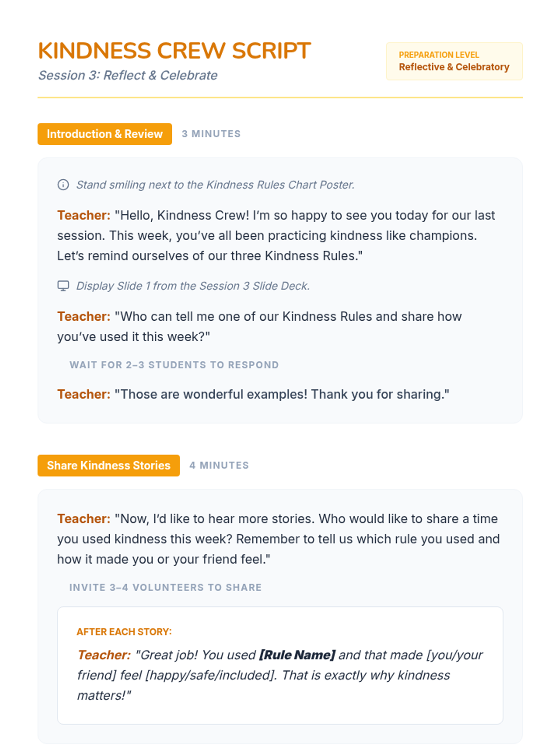Click the WAIT FOR 2–3 STUDENTS TO RESPOND note
Screen dimensions: 560x747
(x=174, y=365)
